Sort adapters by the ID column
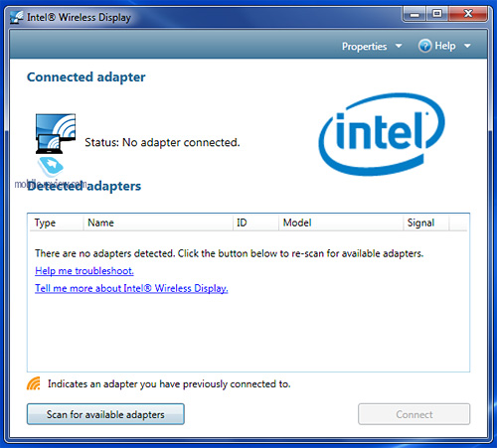497x448 pixels. (256, 223)
